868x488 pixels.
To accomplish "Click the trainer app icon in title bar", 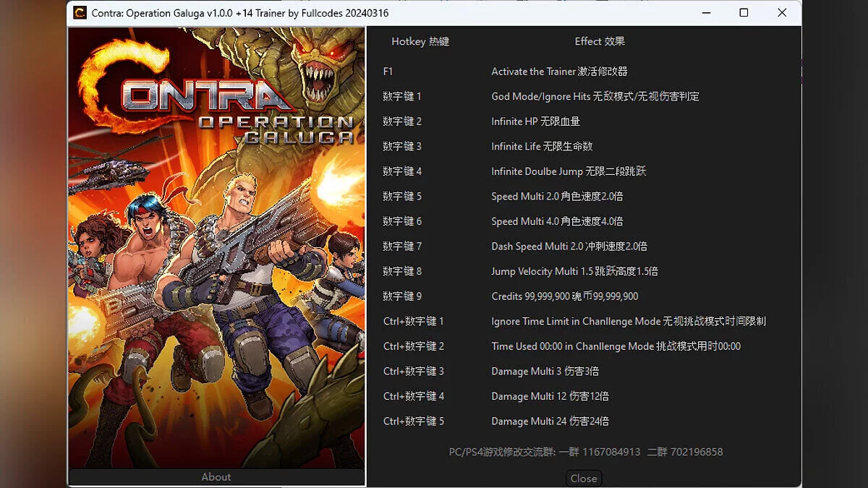I will tap(80, 13).
